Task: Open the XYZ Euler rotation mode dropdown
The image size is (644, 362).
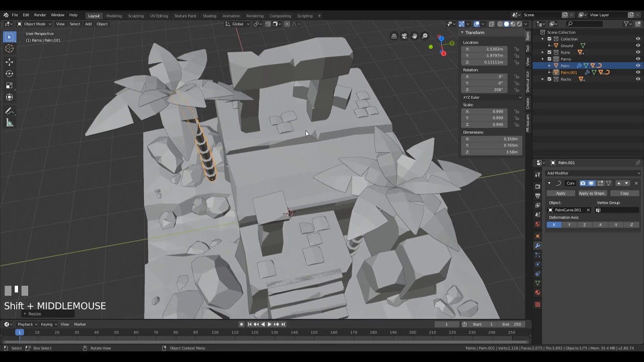Action: [493, 97]
